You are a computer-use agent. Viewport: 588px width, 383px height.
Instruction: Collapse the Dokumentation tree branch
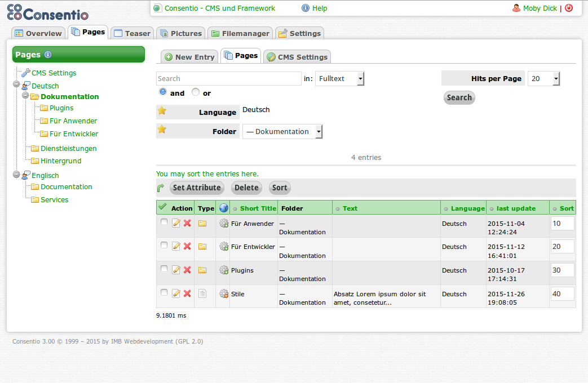(x=25, y=96)
